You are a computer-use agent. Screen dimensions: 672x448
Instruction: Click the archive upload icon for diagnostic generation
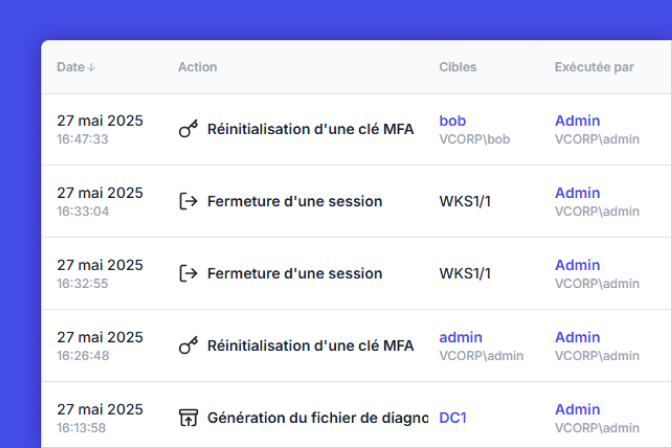click(188, 418)
